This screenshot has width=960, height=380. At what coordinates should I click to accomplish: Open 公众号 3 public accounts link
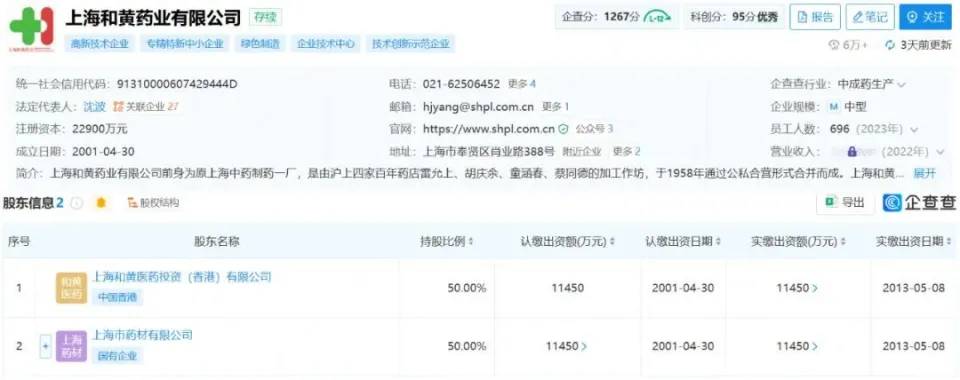[594, 129]
